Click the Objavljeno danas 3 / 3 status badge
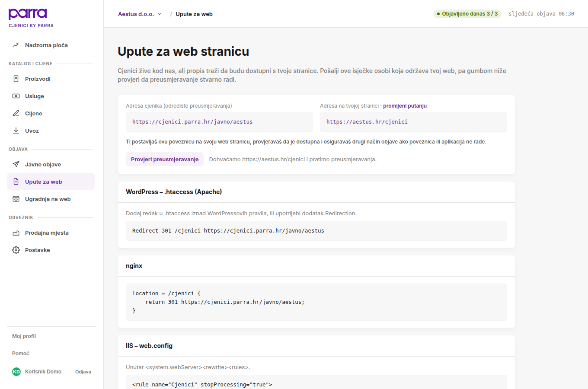The width and height of the screenshot is (588, 389). pos(467,14)
